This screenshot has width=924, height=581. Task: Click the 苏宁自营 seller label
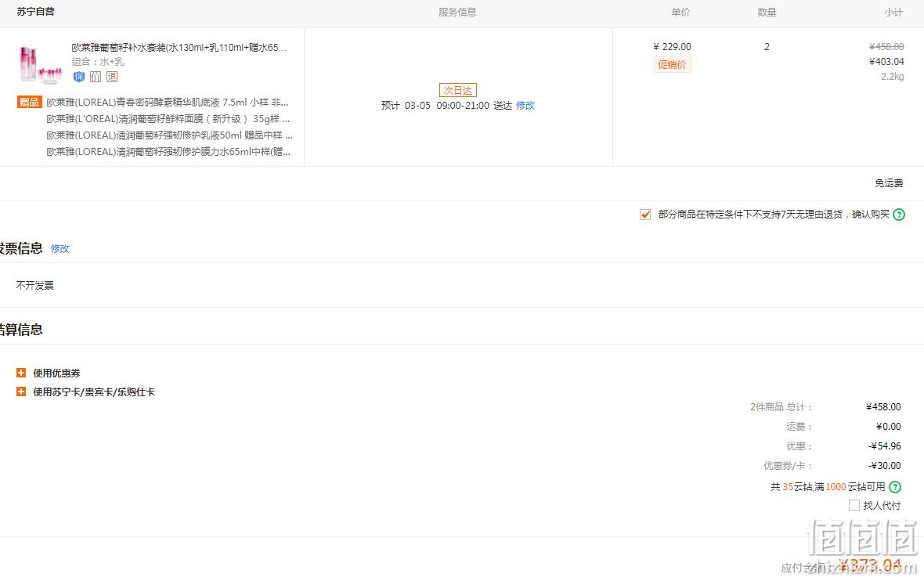[35, 12]
